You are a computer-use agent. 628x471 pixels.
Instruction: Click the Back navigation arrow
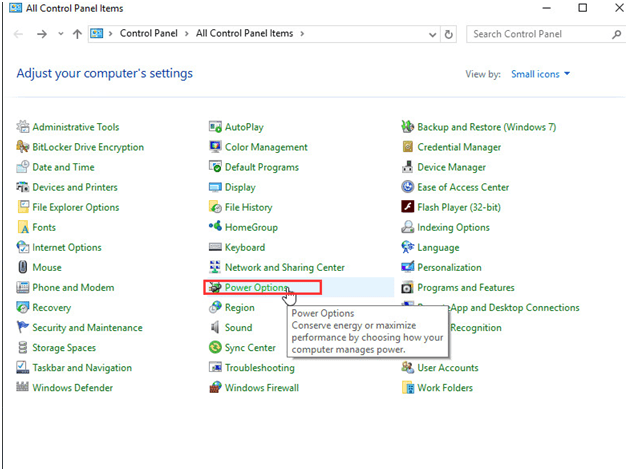point(19,34)
